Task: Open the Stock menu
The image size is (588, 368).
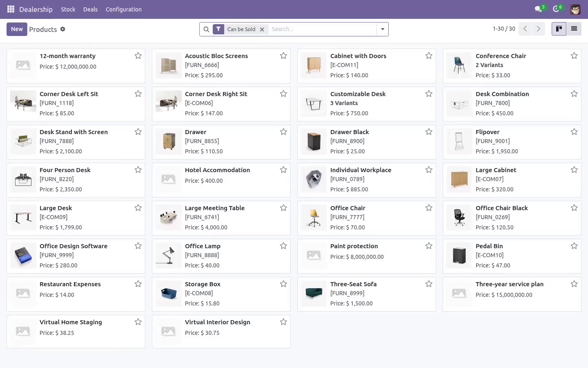Action: tap(68, 9)
